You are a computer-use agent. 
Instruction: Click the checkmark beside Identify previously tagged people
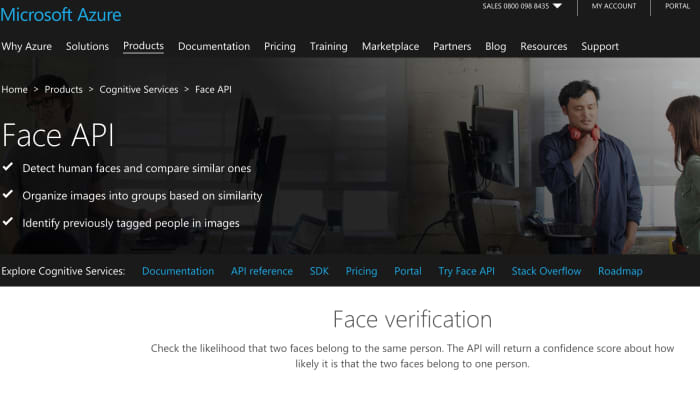8,221
